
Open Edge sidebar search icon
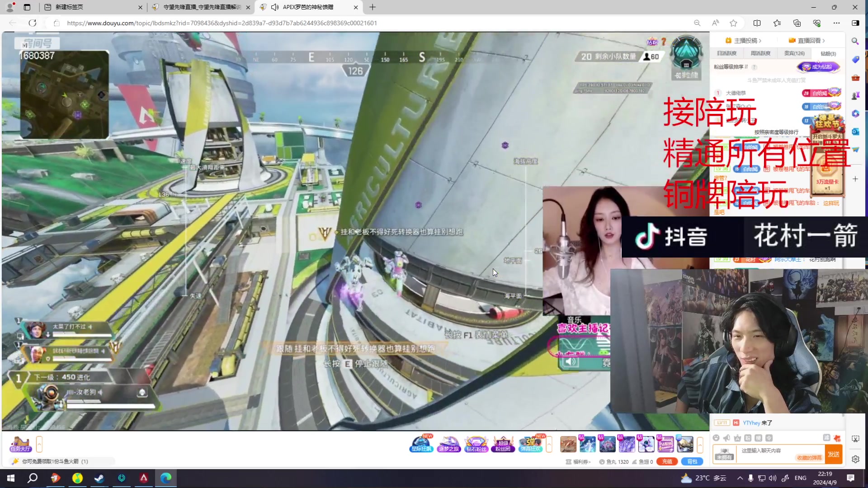click(855, 41)
